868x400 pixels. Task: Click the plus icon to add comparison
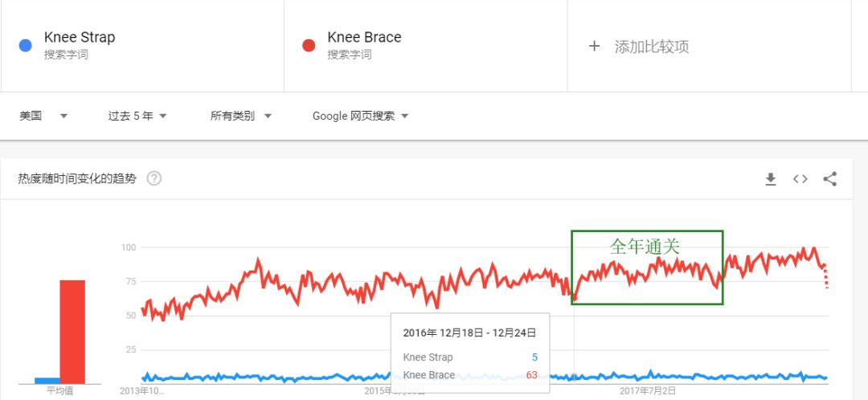point(594,46)
